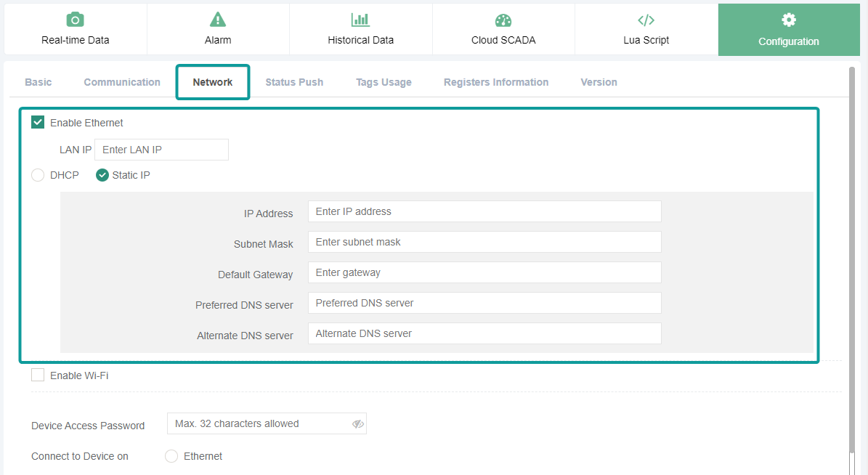868x475 pixels.
Task: Go to the Status Push tab
Action: click(x=294, y=82)
